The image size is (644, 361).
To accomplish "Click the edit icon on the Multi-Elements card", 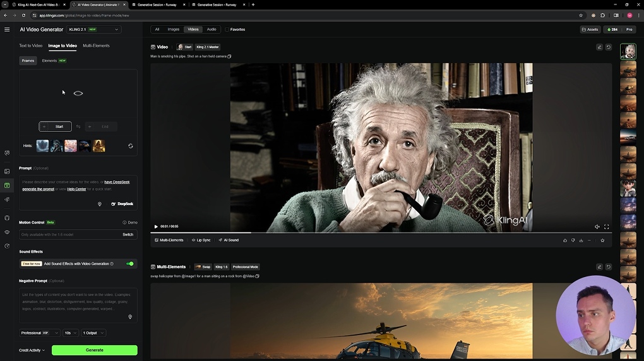I will [x=599, y=267].
